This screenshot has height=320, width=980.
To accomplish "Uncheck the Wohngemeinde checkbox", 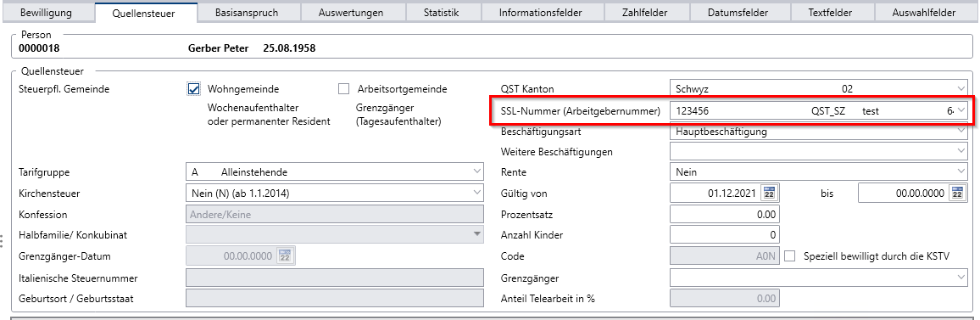I will pos(194,89).
